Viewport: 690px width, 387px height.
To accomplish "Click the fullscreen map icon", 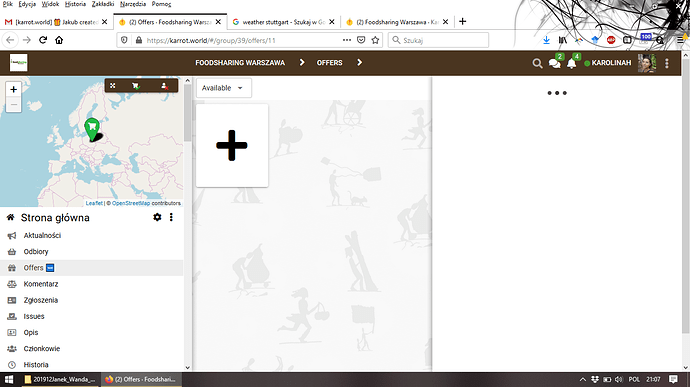I will (113, 86).
